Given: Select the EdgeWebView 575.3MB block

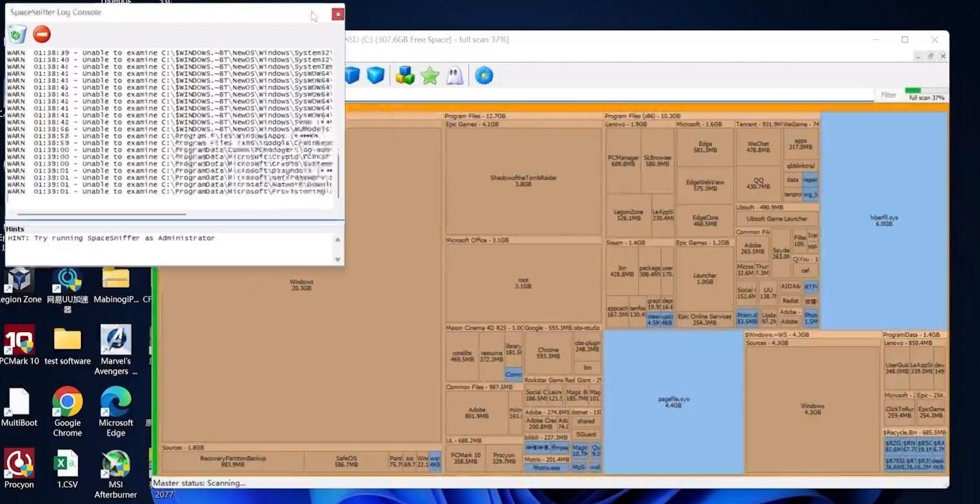Looking at the screenshot, I should tap(705, 185).
